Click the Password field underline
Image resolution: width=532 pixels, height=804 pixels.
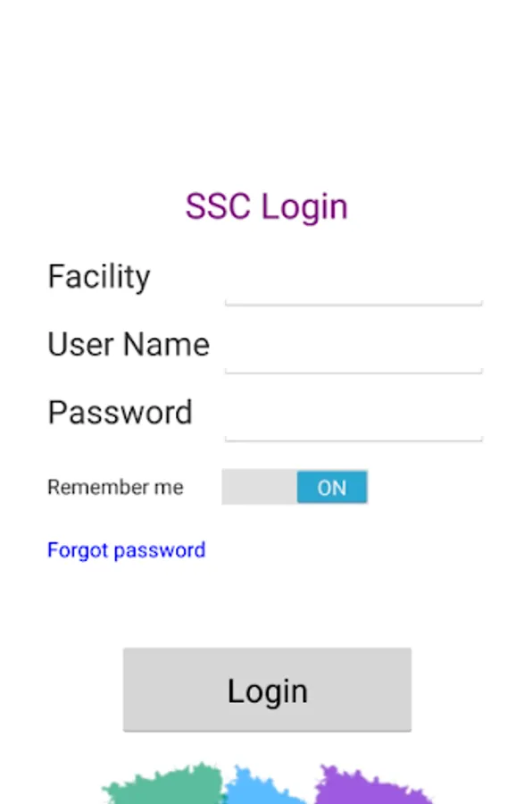pos(353,438)
